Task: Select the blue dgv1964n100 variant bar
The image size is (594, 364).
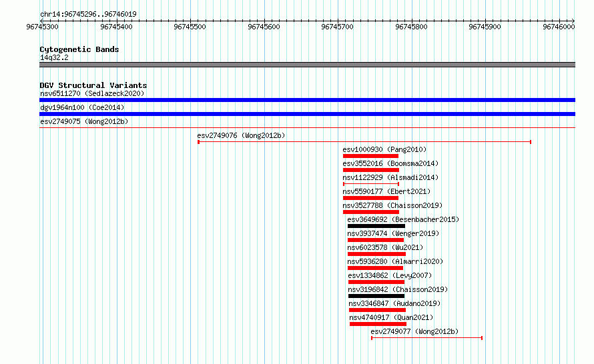Action: click(x=307, y=114)
